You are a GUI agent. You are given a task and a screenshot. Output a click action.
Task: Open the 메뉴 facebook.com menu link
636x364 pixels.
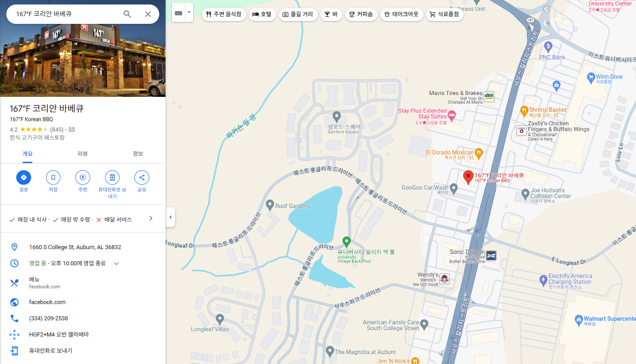45,282
